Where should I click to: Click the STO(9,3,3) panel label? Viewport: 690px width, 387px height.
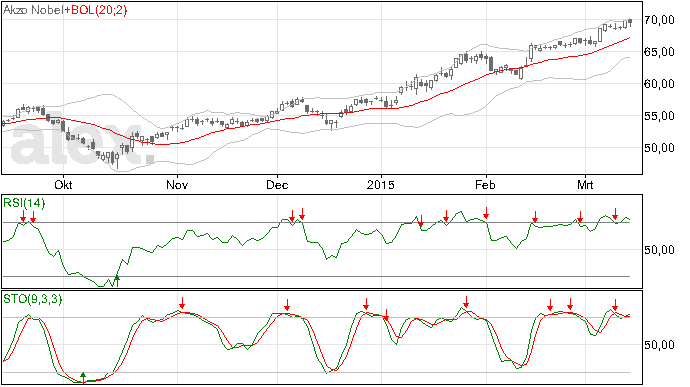point(33,299)
